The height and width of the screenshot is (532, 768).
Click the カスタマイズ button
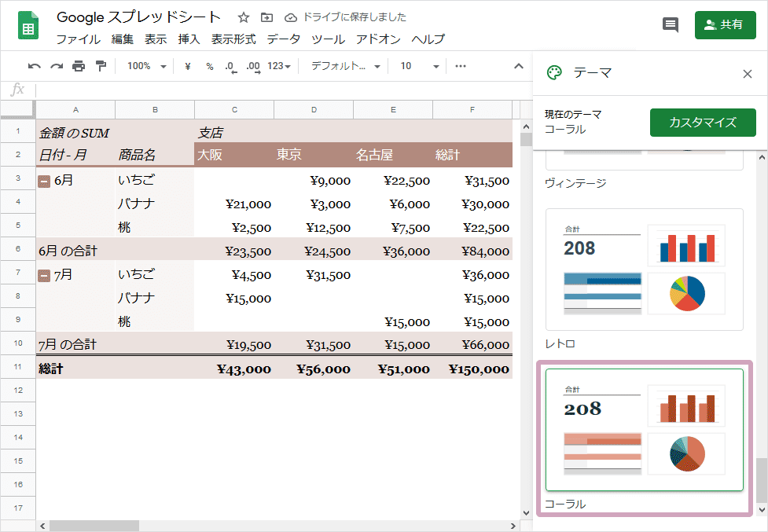click(x=703, y=122)
